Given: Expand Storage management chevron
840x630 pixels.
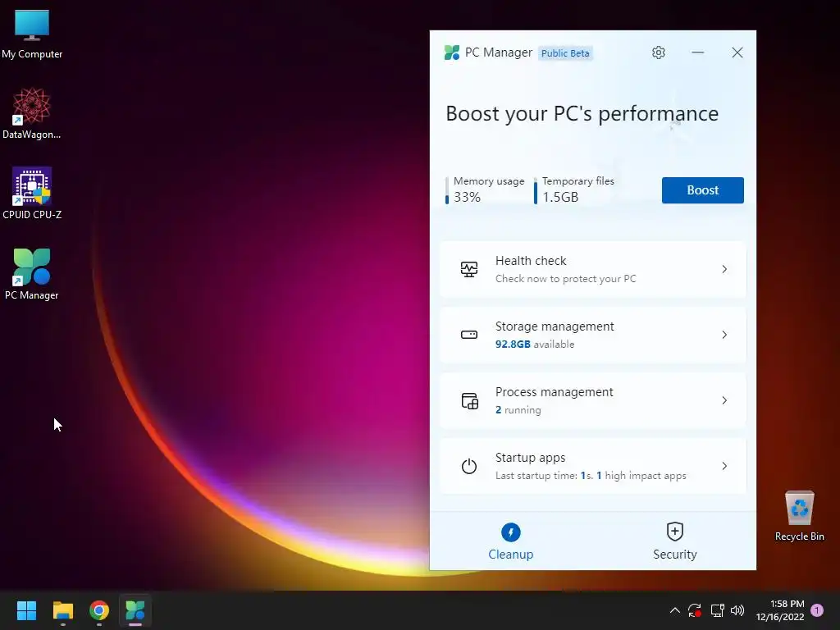Looking at the screenshot, I should pyautogui.click(x=724, y=335).
